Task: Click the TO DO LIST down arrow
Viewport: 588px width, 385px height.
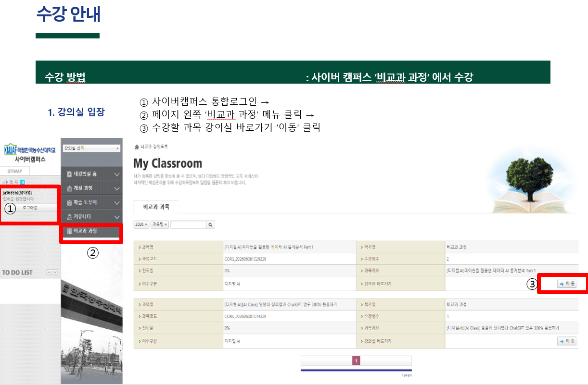Action: click(x=55, y=273)
